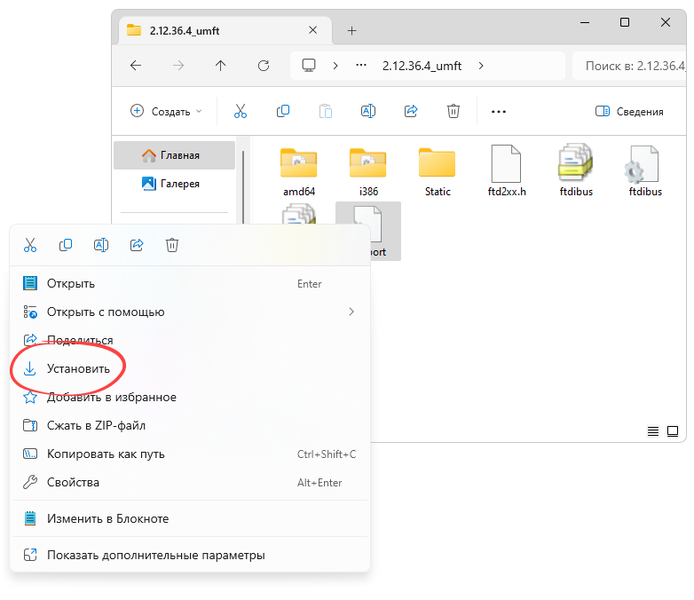Select the Static folder
Image resolution: width=694 pixels, height=600 pixels.
click(437, 172)
